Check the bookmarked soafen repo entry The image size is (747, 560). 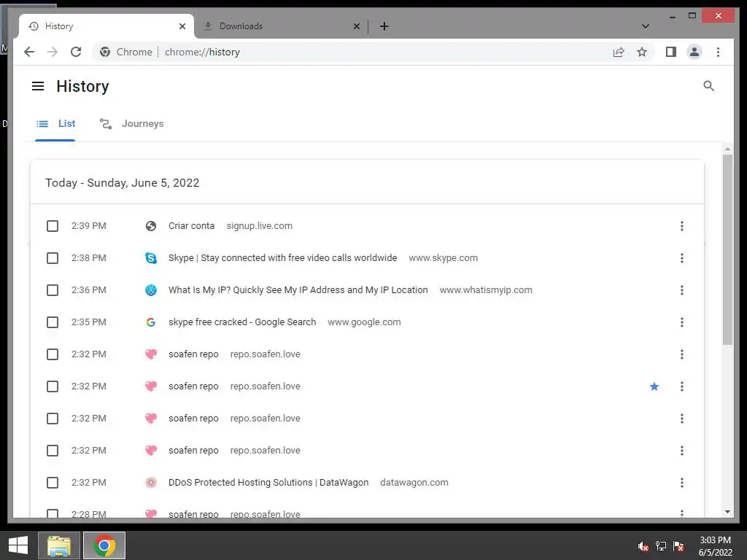(53, 386)
